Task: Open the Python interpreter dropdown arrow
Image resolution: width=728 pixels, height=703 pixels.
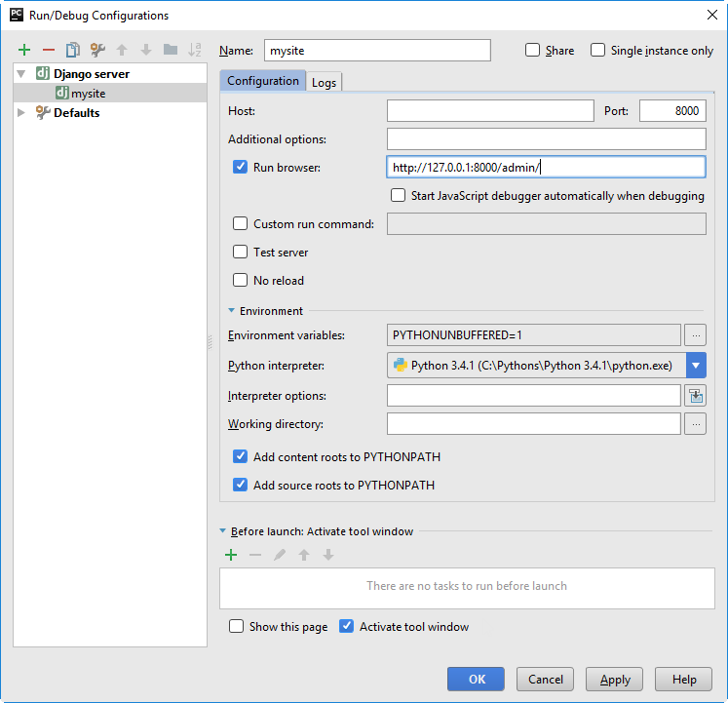Action: click(x=696, y=366)
